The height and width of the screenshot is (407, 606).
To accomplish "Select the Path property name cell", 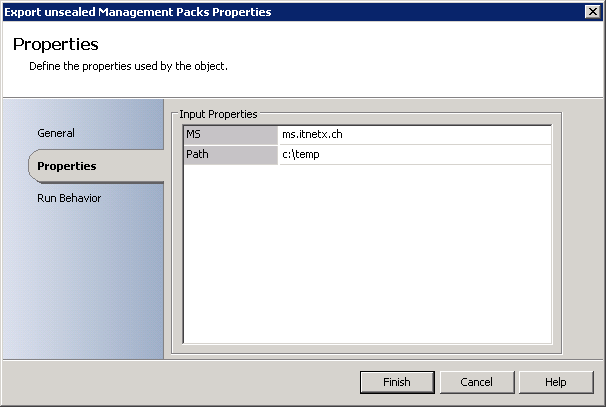I will click(231, 154).
